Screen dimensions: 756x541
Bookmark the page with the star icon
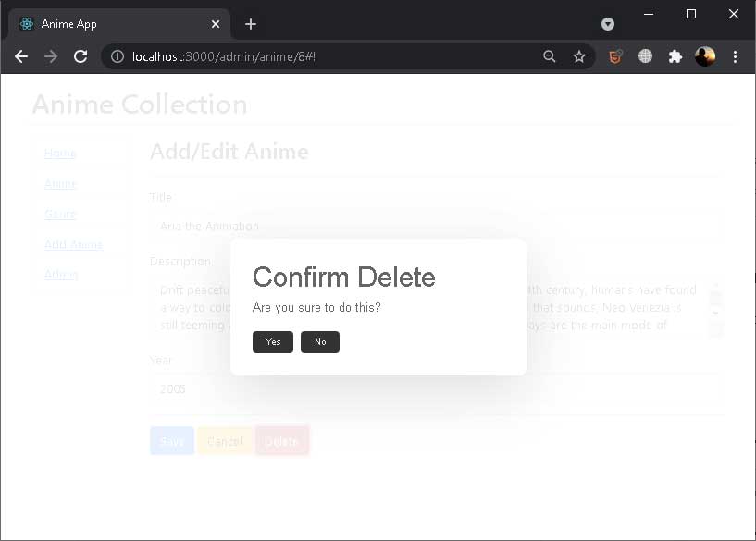[579, 56]
